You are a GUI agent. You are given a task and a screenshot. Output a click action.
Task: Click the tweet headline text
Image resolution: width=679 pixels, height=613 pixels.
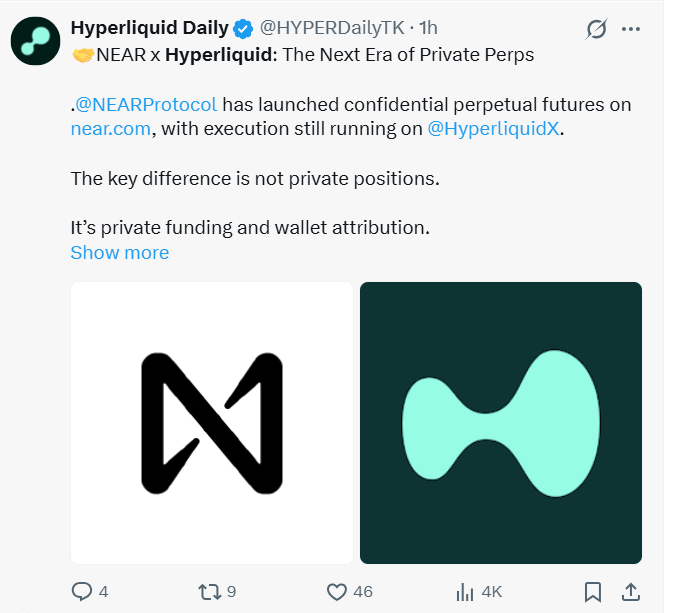coord(303,55)
